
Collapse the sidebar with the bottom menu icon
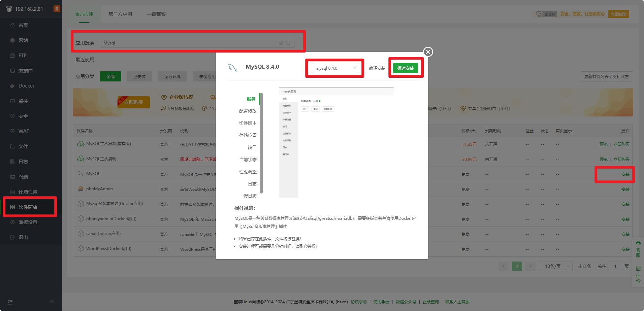click(10, 302)
